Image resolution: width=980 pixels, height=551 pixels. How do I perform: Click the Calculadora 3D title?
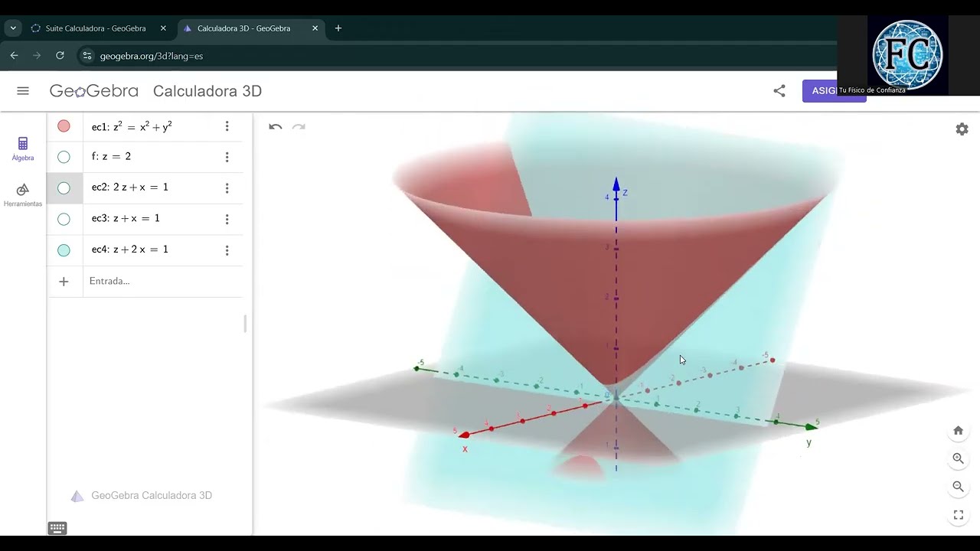[x=207, y=91]
